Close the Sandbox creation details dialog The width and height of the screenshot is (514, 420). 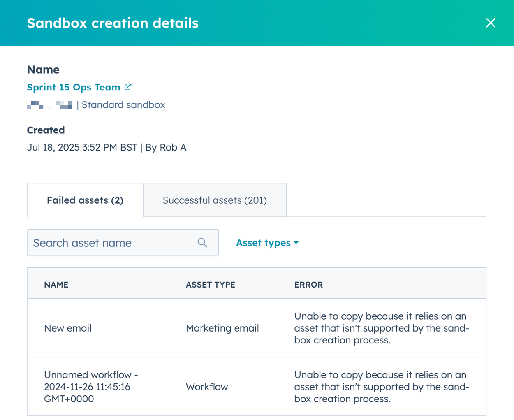pos(490,23)
